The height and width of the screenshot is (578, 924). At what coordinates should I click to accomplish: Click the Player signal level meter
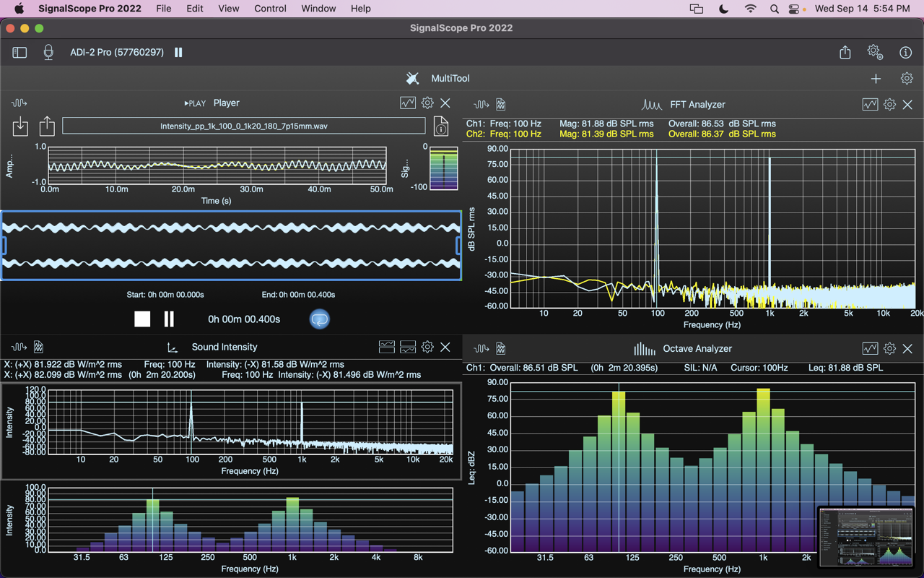444,169
